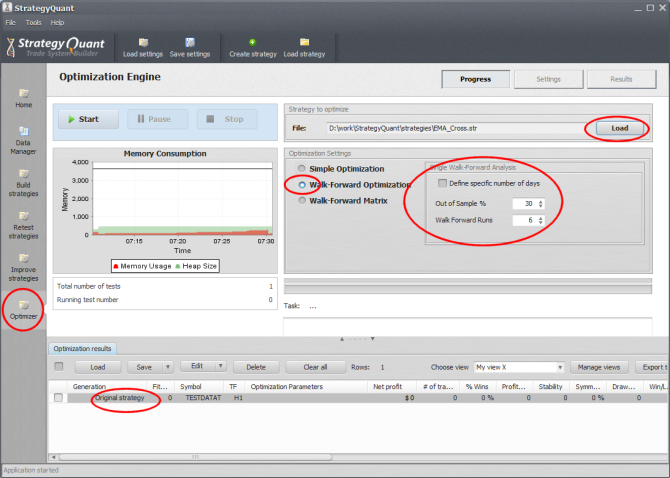This screenshot has width=670, height=478.
Task: Switch to the Results tab
Action: click(621, 79)
